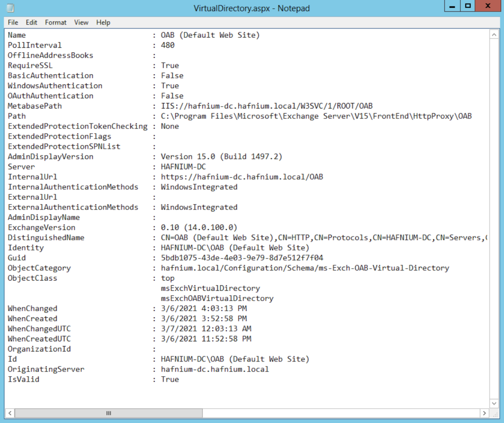This screenshot has height=423, width=504.
Task: Open the Help menu
Action: pyautogui.click(x=103, y=23)
